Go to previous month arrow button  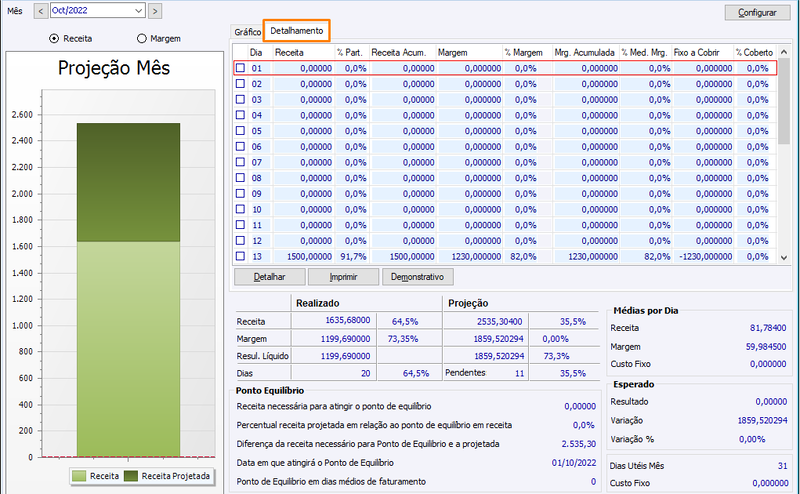41,11
